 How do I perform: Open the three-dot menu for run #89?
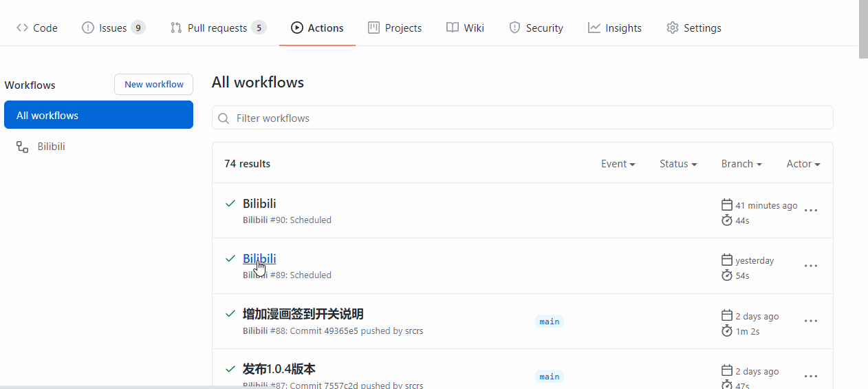click(811, 266)
